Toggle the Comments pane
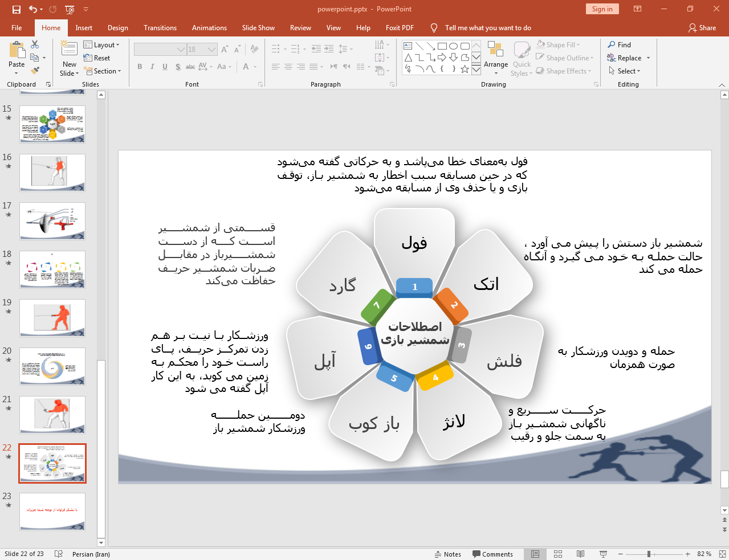 [x=493, y=554]
